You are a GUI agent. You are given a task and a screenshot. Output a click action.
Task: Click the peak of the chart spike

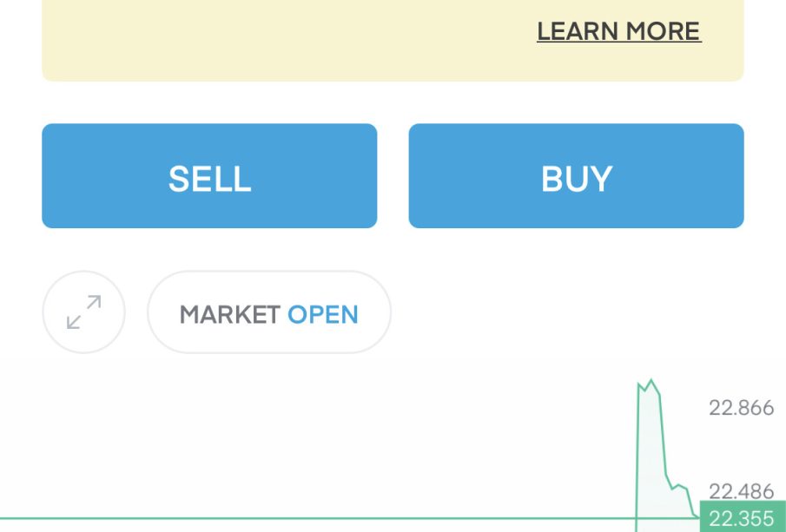click(651, 381)
